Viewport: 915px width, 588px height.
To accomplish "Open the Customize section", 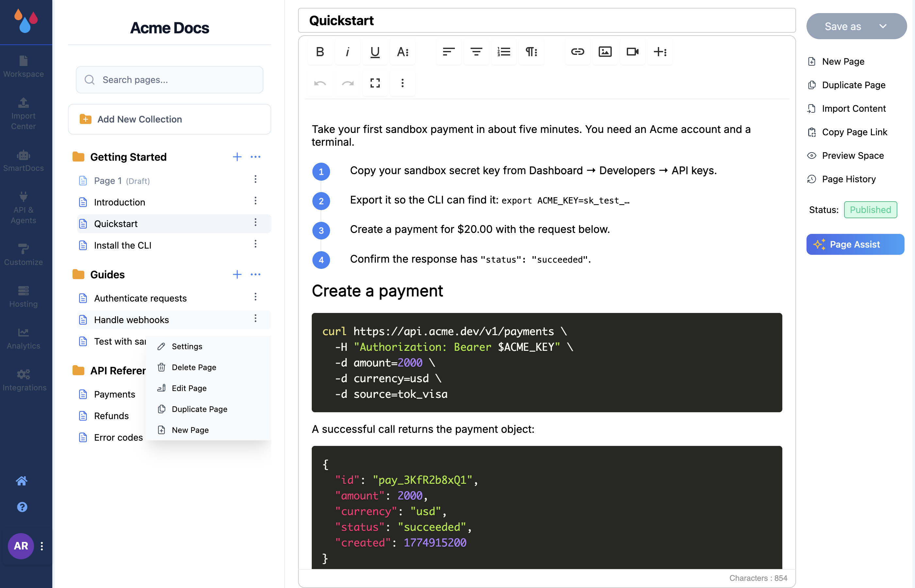I will (24, 255).
